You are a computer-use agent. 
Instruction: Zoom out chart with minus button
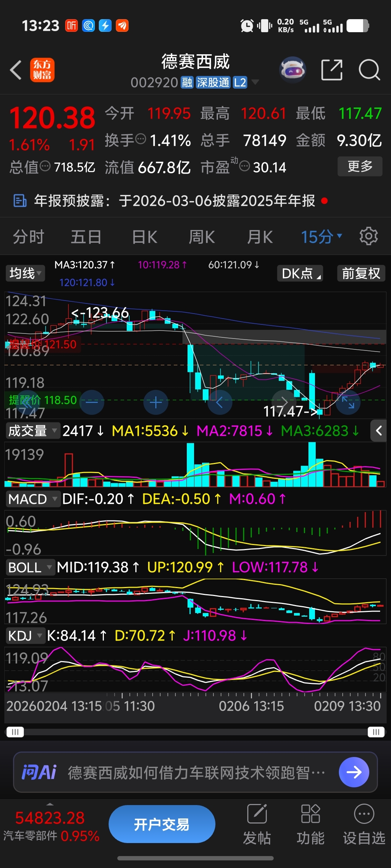click(92, 402)
